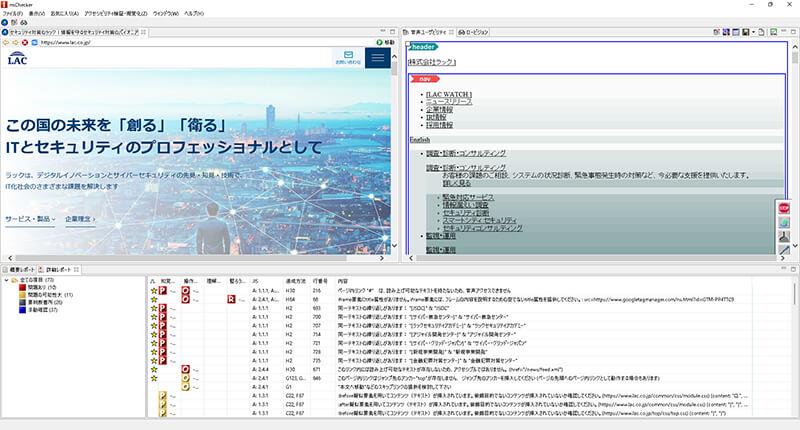Open the ウィンドウ (Window) menu
This screenshot has height=430, width=800.
pos(166,14)
